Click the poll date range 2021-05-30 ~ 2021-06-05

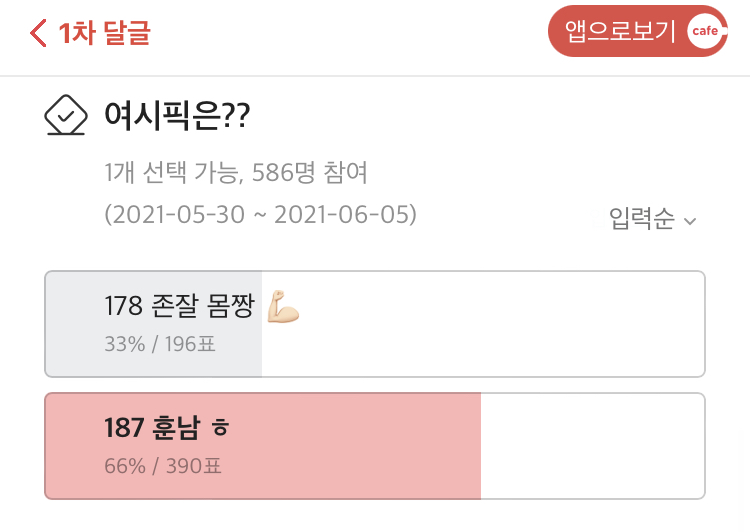point(261,215)
